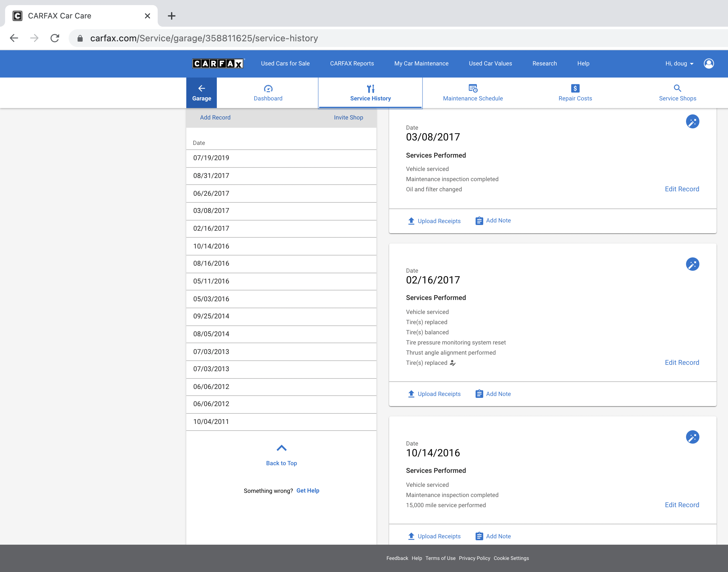Screen dimensions: 728x572
Task: Expand the Hi, doug account dropdown
Action: 679,63
